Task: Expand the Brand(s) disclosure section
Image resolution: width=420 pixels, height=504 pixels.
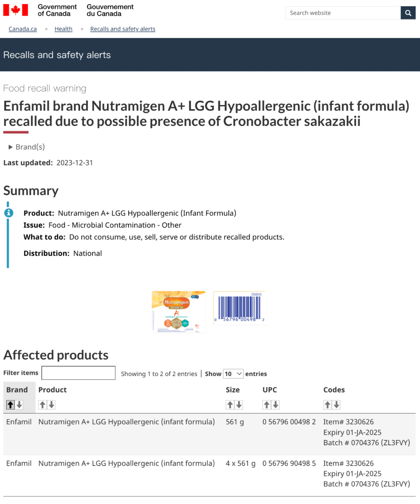Action: tap(26, 147)
